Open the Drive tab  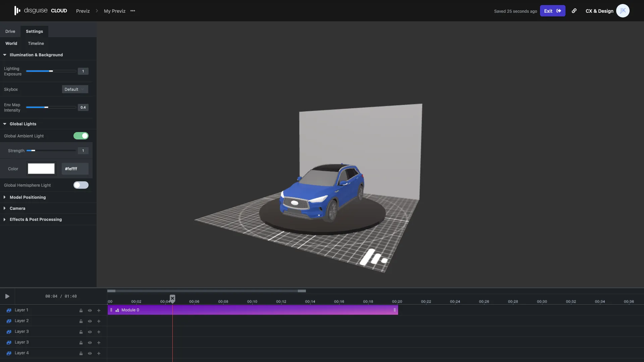pos(10,31)
